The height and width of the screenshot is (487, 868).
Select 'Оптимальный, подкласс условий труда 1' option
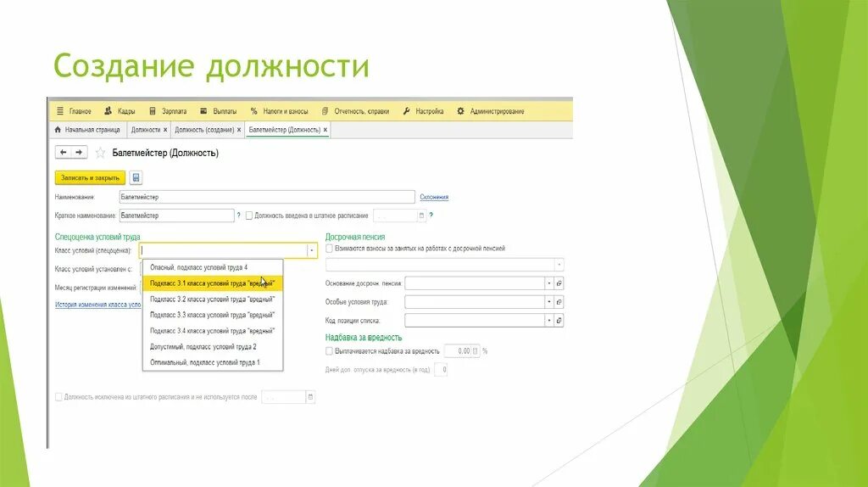coord(213,363)
